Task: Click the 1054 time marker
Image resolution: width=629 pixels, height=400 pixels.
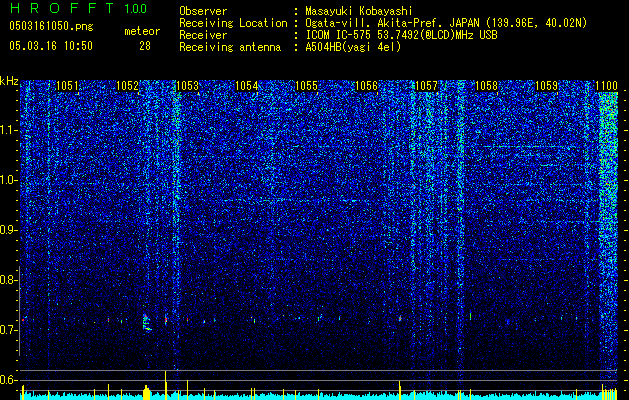Action: click(x=246, y=86)
